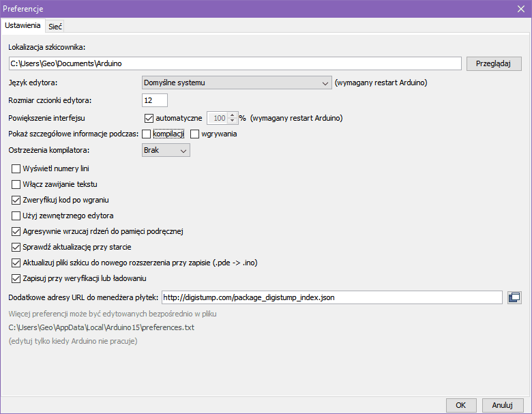Viewport: 532px width, 414px height.
Task: Turn on Włącz zawijanie tekstu
Action: (x=17, y=184)
